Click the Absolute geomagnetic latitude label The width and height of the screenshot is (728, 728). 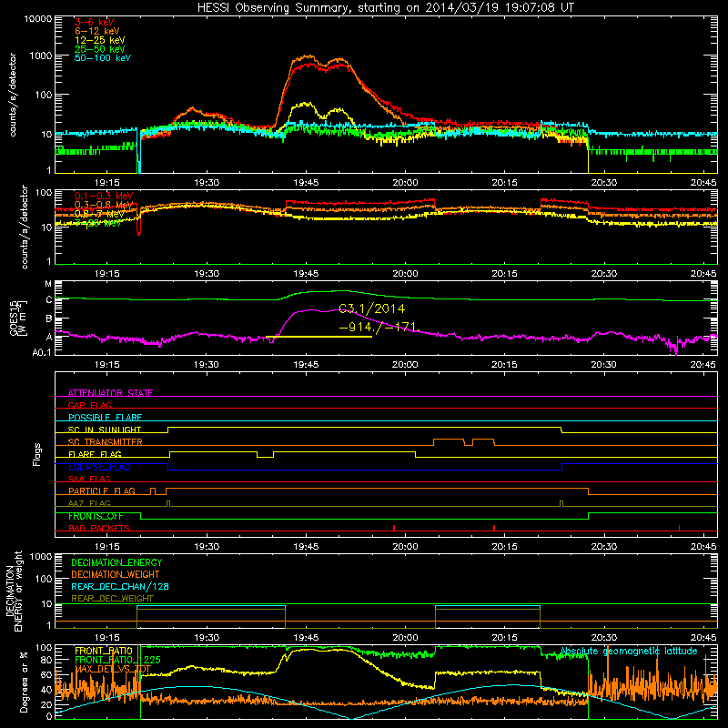click(x=629, y=652)
